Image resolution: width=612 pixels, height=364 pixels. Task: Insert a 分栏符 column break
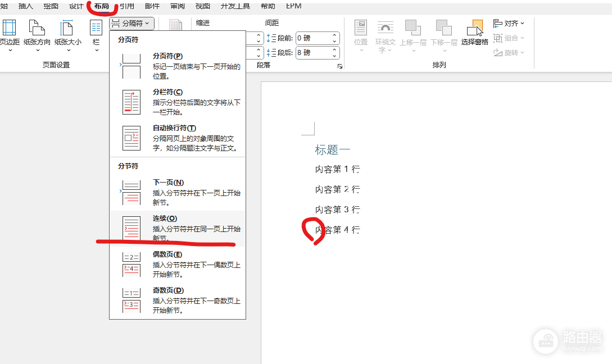(x=178, y=102)
